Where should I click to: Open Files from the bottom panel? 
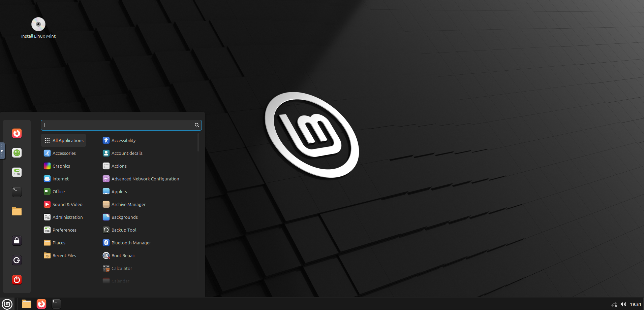[27, 304]
